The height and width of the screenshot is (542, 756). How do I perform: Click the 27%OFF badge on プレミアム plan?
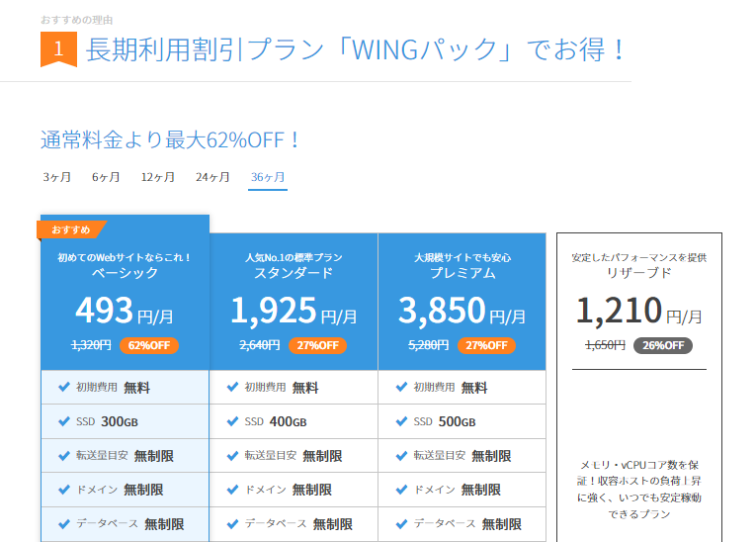click(x=486, y=345)
